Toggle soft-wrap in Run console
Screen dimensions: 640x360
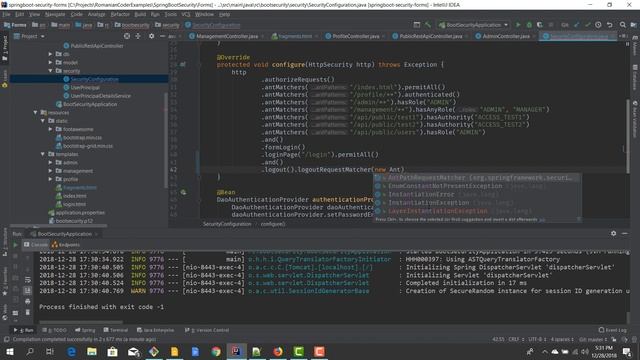click(28, 280)
